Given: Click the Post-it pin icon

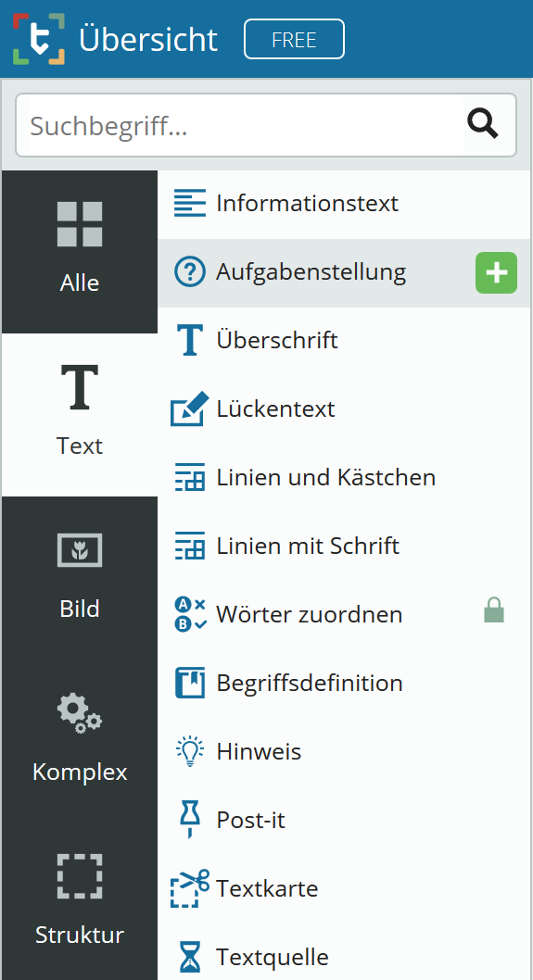Looking at the screenshot, I should (x=189, y=820).
